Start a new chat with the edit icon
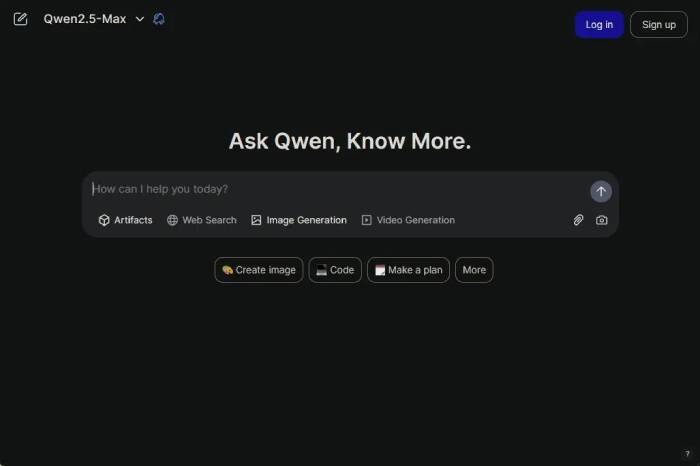This screenshot has width=700, height=466. tap(21, 19)
